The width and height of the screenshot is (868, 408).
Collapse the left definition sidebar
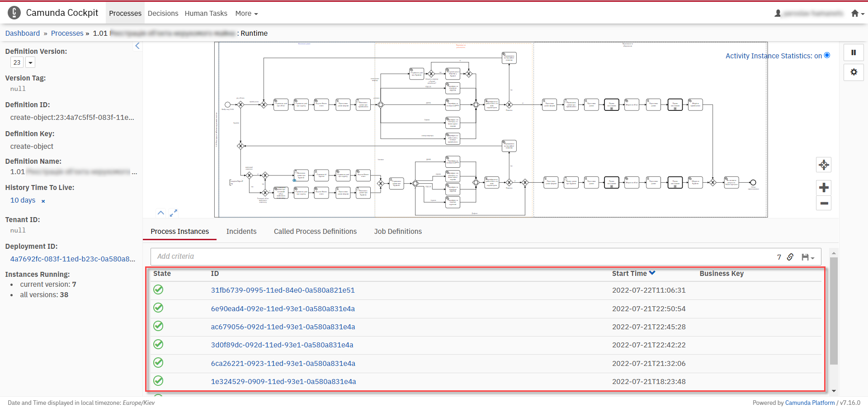(x=137, y=46)
